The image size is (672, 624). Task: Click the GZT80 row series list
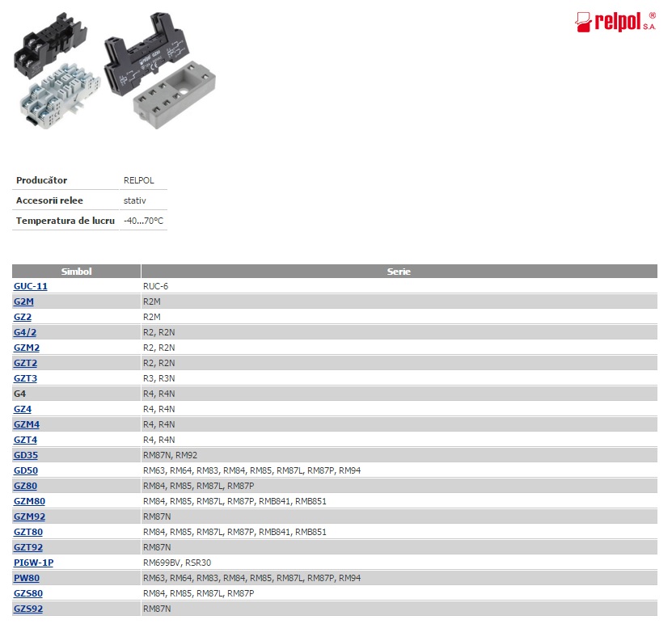click(x=235, y=532)
